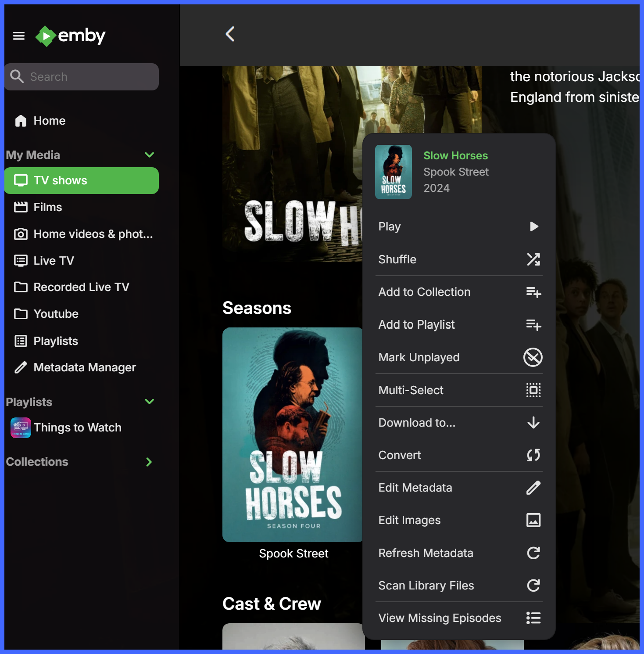Click the Download arrow icon
This screenshot has width=644, height=654.
point(533,423)
